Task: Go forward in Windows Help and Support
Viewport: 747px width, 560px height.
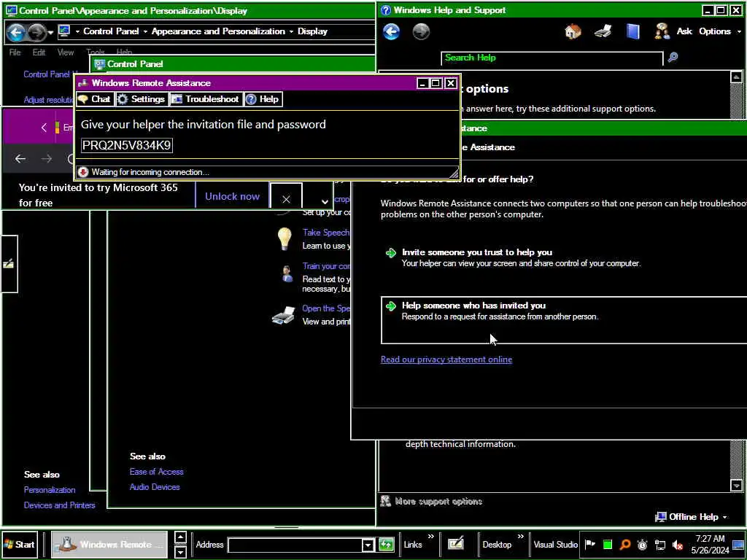Action: tap(421, 32)
